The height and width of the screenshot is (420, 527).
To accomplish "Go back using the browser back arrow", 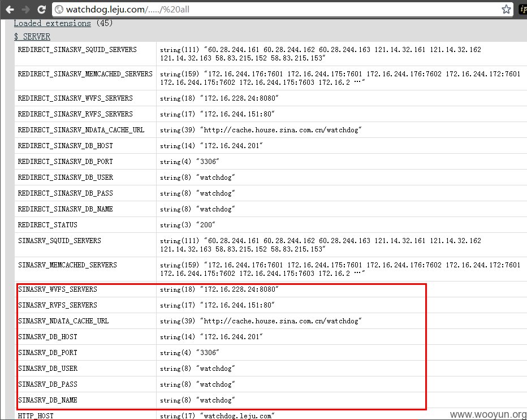I will click(10, 10).
